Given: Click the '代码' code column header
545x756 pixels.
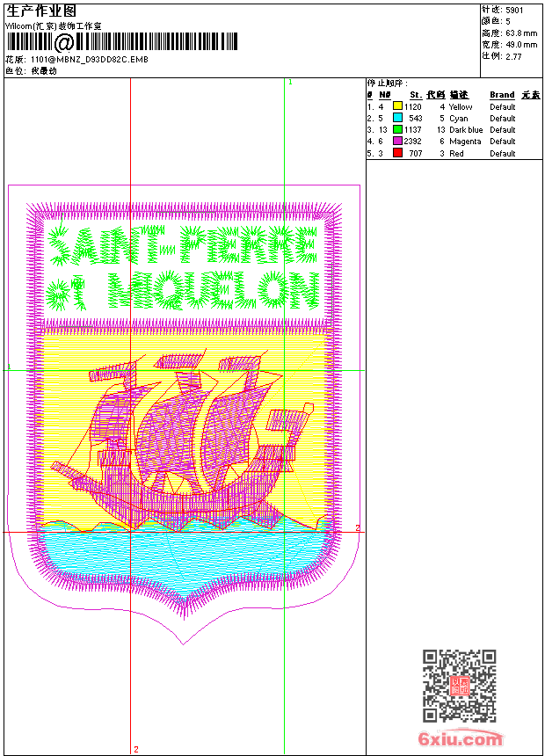Looking at the screenshot, I should tap(436, 95).
